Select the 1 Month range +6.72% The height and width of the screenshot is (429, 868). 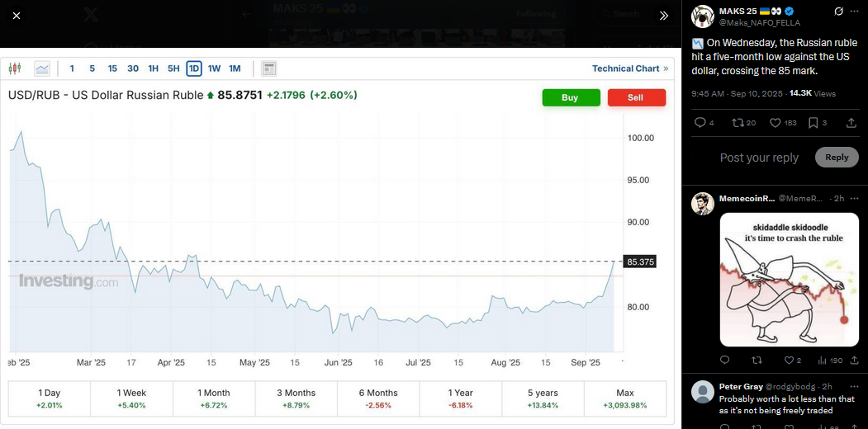click(x=214, y=398)
